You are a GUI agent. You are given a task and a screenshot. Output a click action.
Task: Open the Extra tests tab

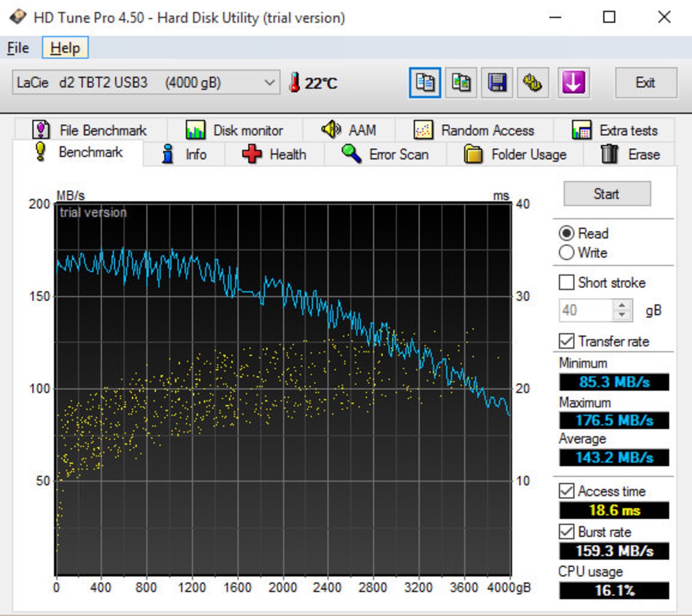click(629, 130)
